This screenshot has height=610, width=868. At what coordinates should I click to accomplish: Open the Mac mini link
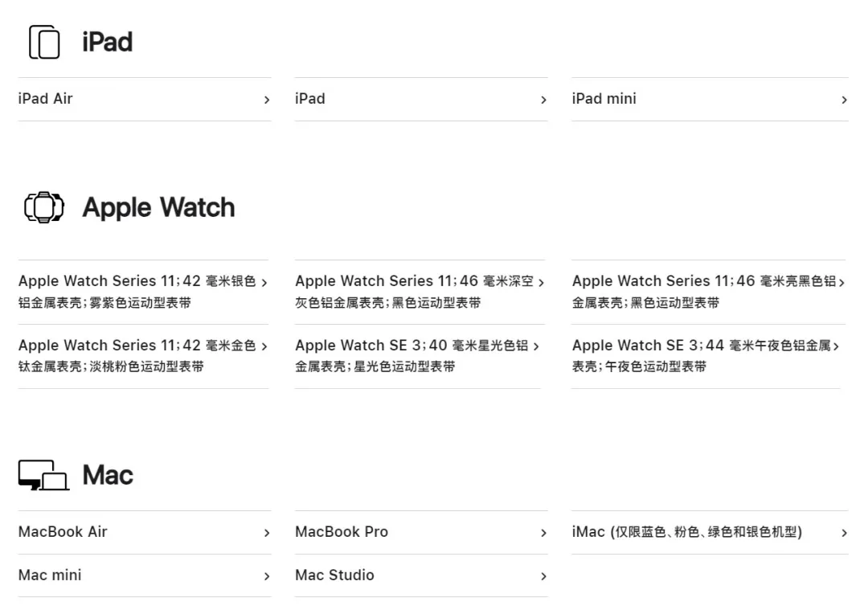50,575
